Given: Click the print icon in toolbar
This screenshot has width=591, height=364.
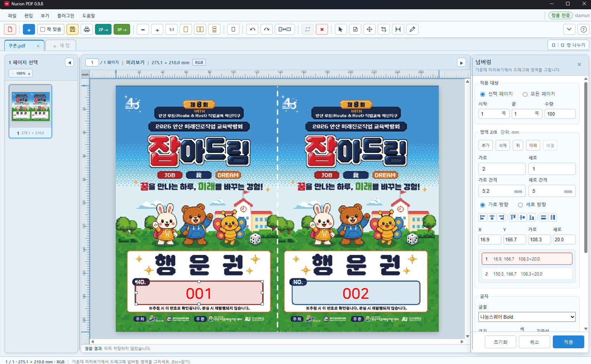Looking at the screenshot, I should coord(87,29).
